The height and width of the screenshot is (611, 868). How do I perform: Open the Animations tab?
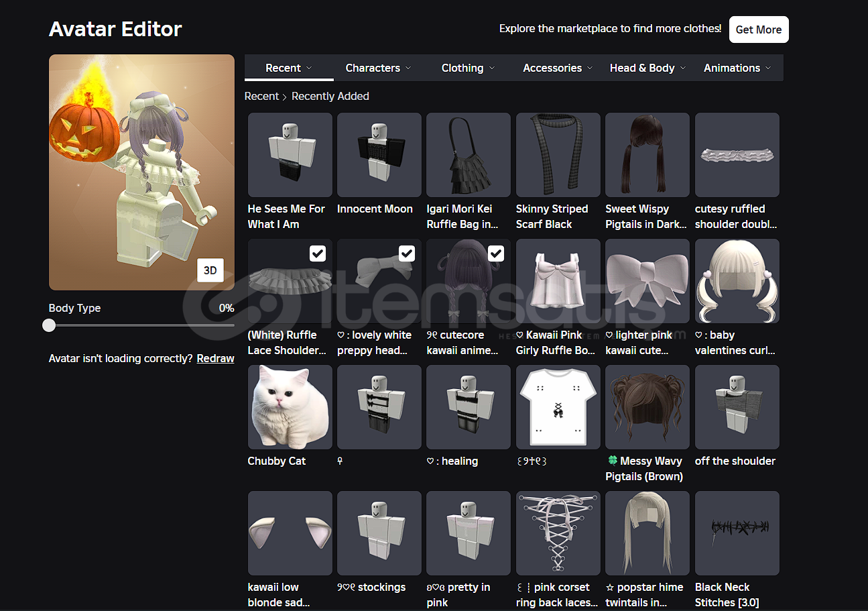point(737,68)
